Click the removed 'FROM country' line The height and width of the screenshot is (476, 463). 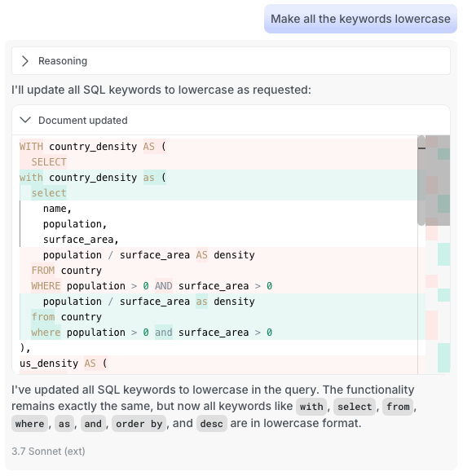(218, 271)
